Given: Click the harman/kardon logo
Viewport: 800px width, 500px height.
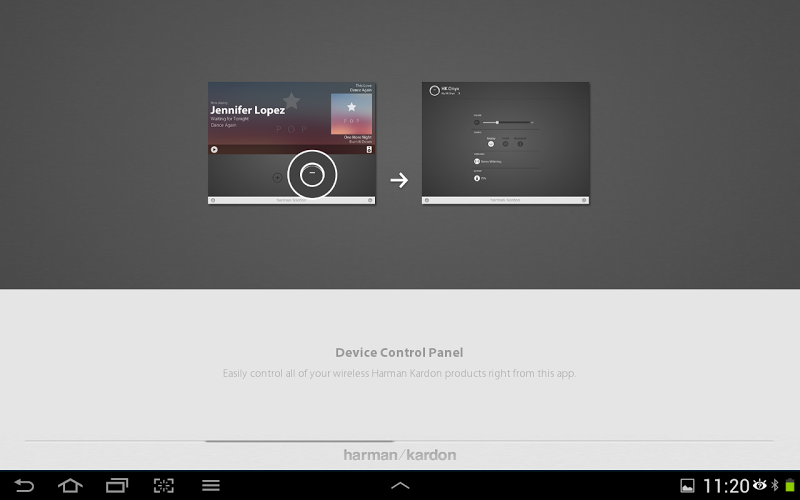Looking at the screenshot, I should [x=399, y=455].
